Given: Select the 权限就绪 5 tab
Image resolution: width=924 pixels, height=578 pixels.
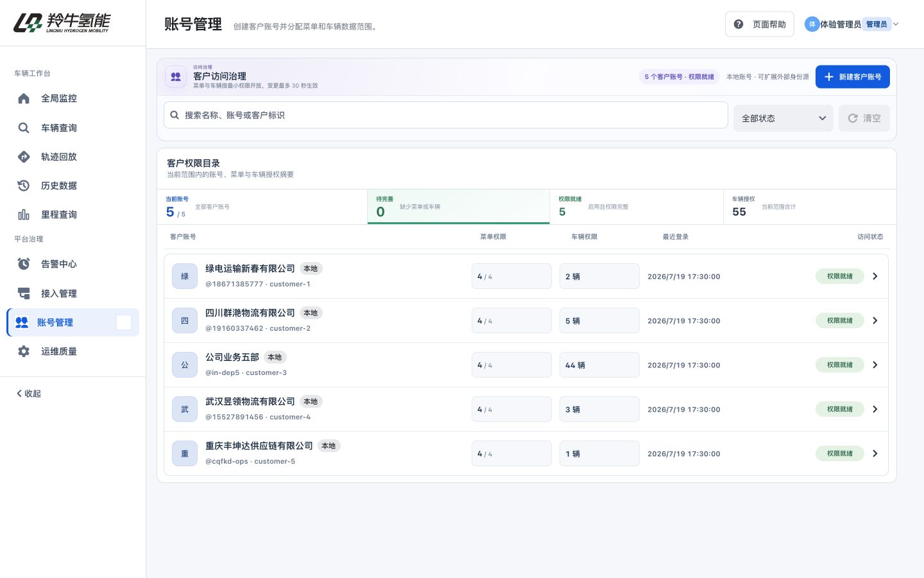Looking at the screenshot, I should pos(637,207).
